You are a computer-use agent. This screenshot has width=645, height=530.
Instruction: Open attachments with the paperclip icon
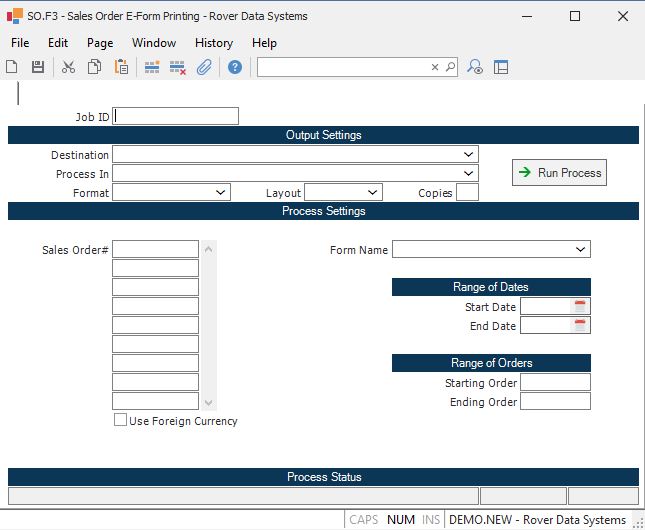(204, 67)
